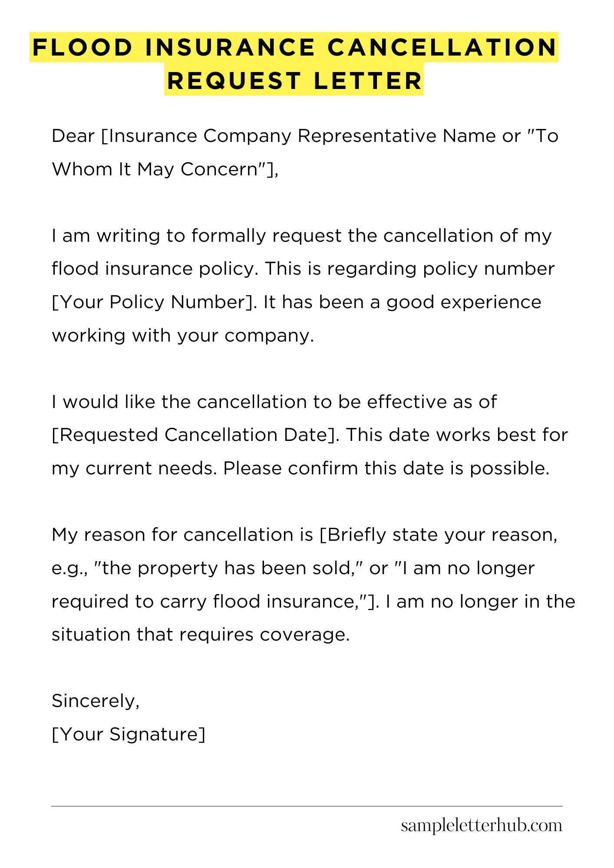The image size is (614, 868).
Task: Click the word 'Sincerely,' closing
Action: (x=96, y=701)
